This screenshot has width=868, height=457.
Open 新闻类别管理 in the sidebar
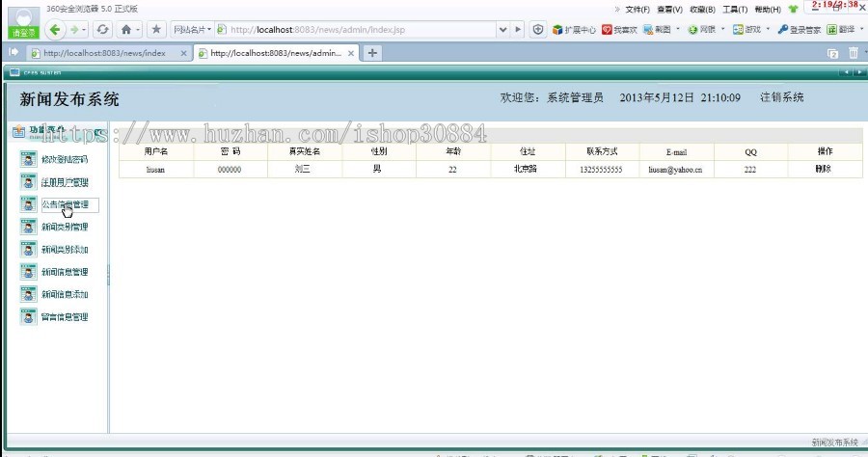65,227
